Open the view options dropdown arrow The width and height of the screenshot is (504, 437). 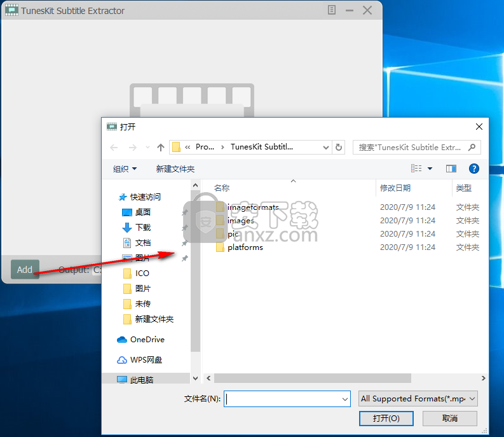click(430, 169)
